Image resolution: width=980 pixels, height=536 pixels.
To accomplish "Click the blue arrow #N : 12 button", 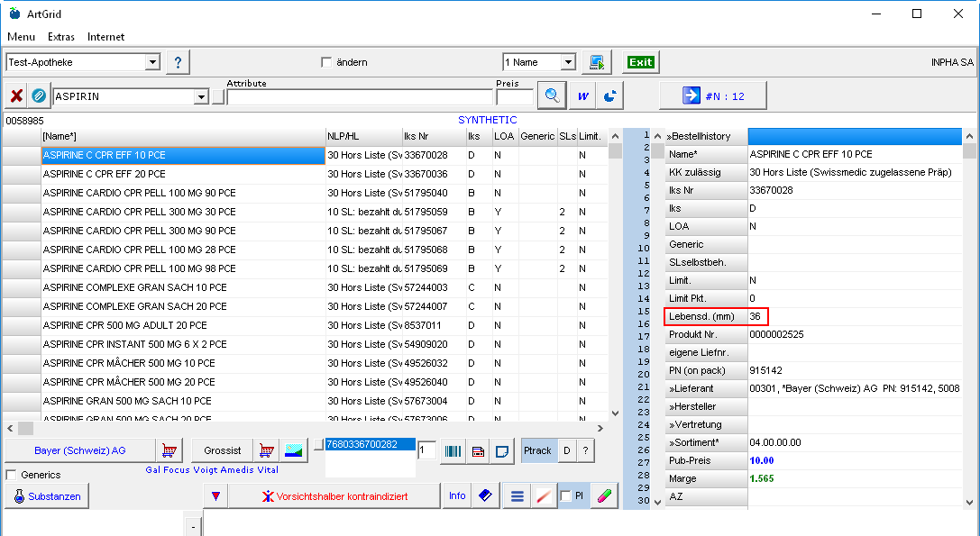I will coord(713,96).
